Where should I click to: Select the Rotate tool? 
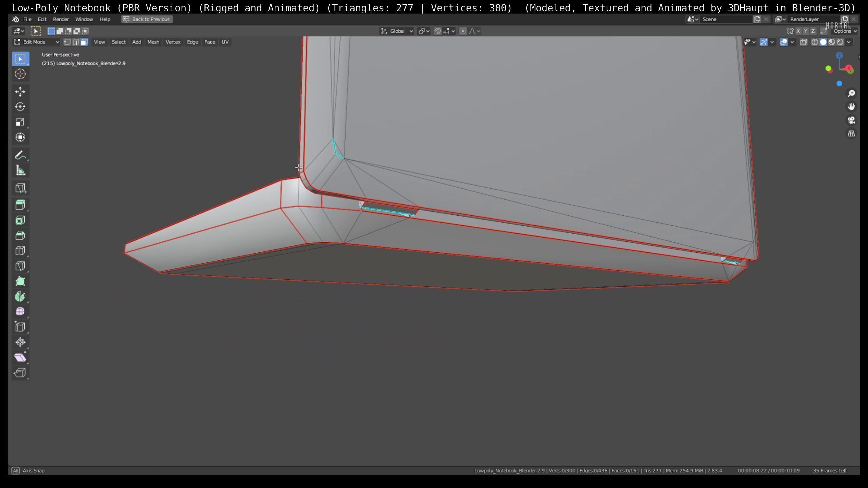pos(20,107)
